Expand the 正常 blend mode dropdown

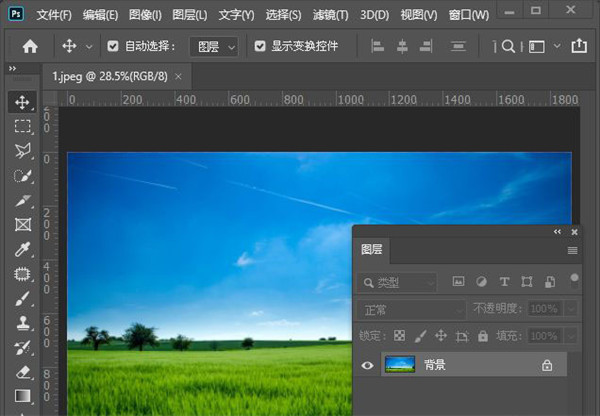[x=411, y=309]
